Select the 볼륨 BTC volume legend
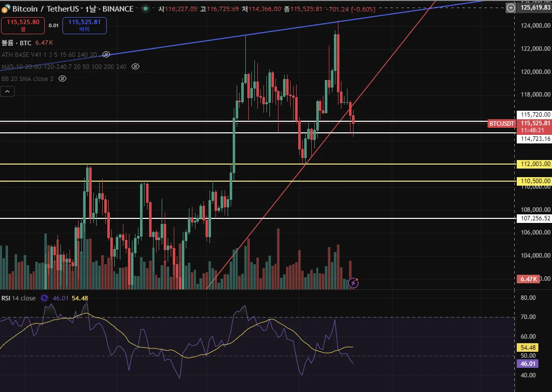Screen dimensions: 552x392 (x=16, y=43)
